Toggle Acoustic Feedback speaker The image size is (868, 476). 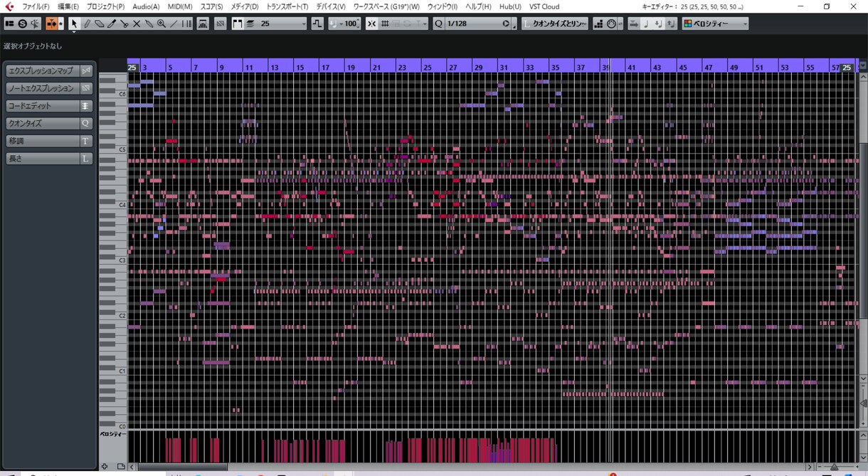coord(35,23)
